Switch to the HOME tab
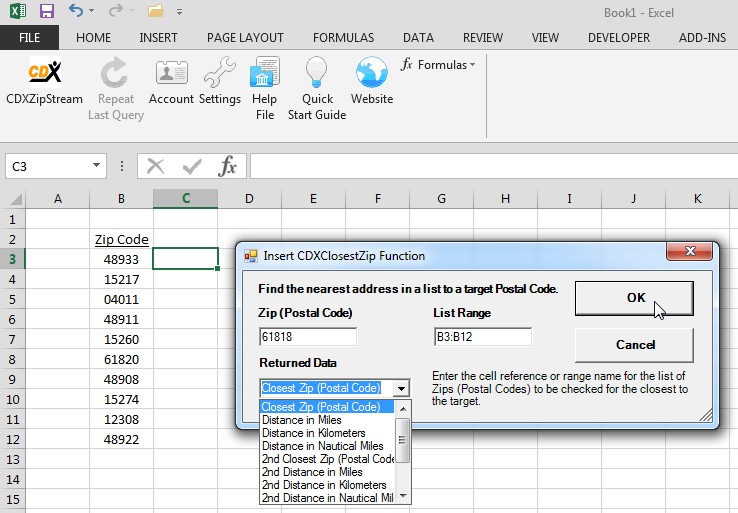This screenshot has width=738, height=513. tap(93, 38)
